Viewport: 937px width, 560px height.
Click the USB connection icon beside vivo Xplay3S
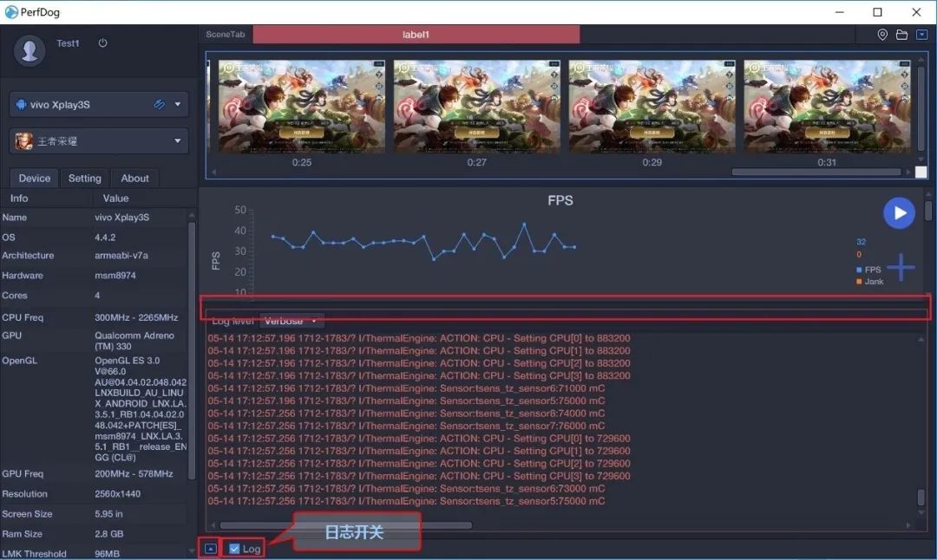click(x=159, y=105)
